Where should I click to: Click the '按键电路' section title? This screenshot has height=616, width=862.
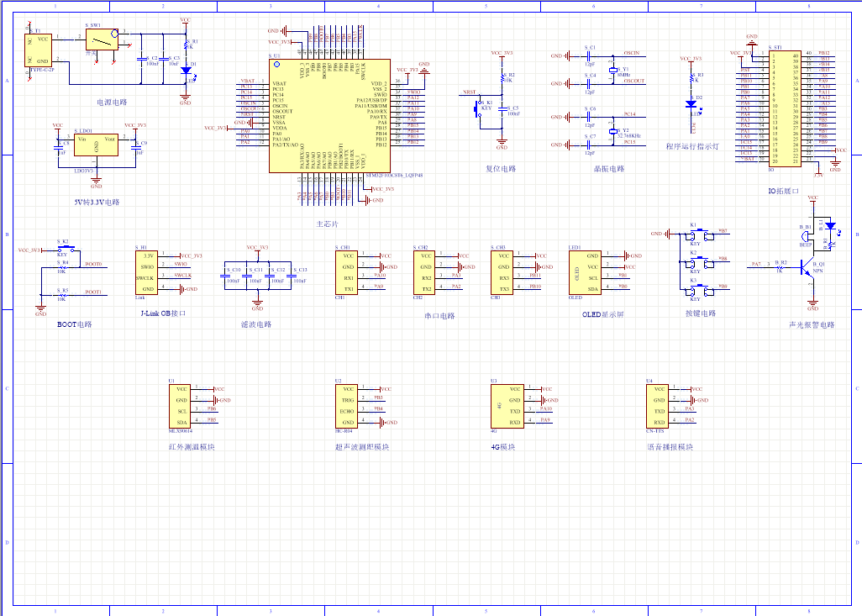pos(701,313)
